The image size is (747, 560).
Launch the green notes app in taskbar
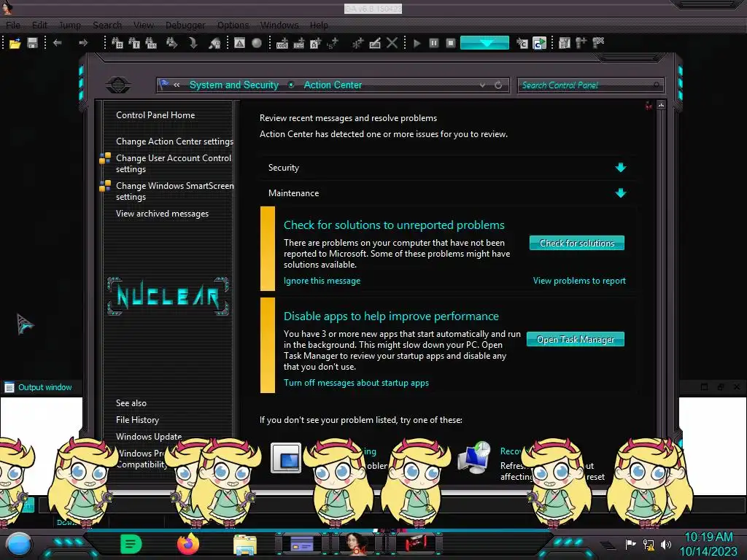point(131,544)
